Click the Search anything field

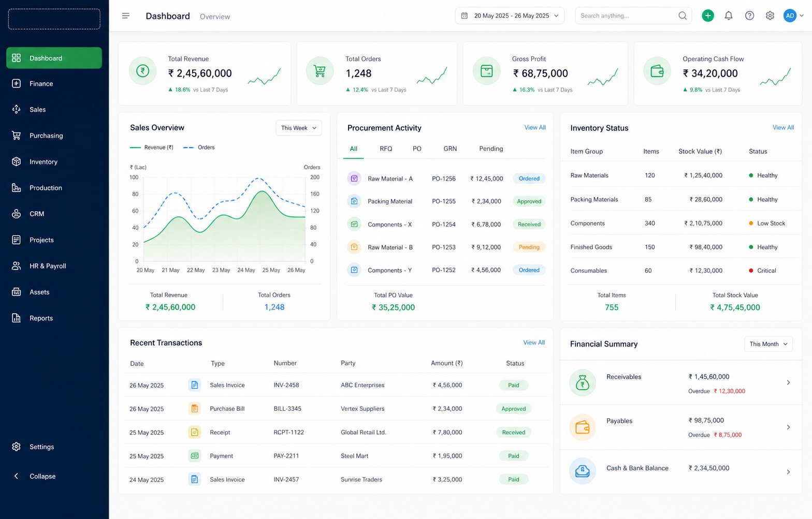point(633,16)
